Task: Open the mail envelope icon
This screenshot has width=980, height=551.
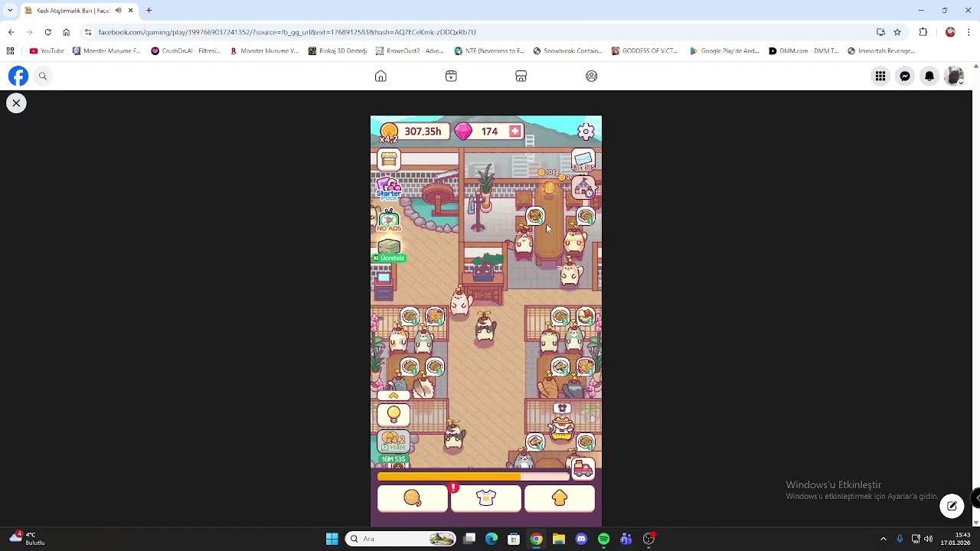Action: click(x=583, y=161)
